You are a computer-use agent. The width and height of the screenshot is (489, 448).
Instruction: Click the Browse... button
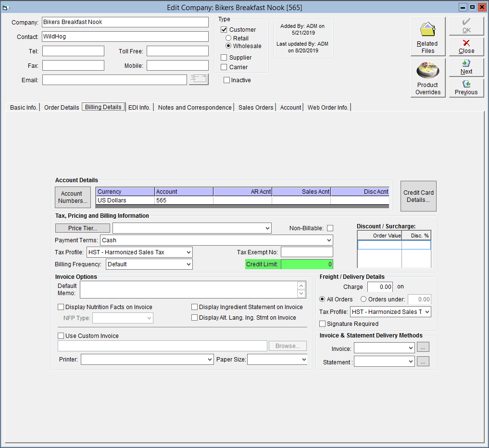(x=288, y=346)
